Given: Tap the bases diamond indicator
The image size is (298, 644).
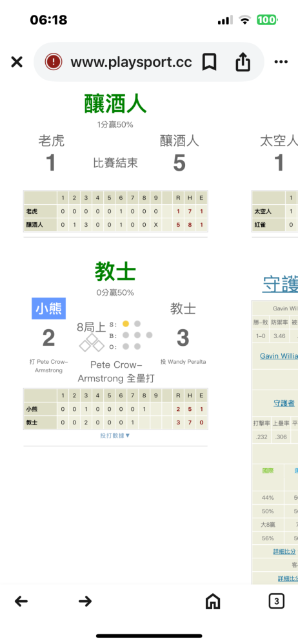Looking at the screenshot, I should (x=92, y=343).
